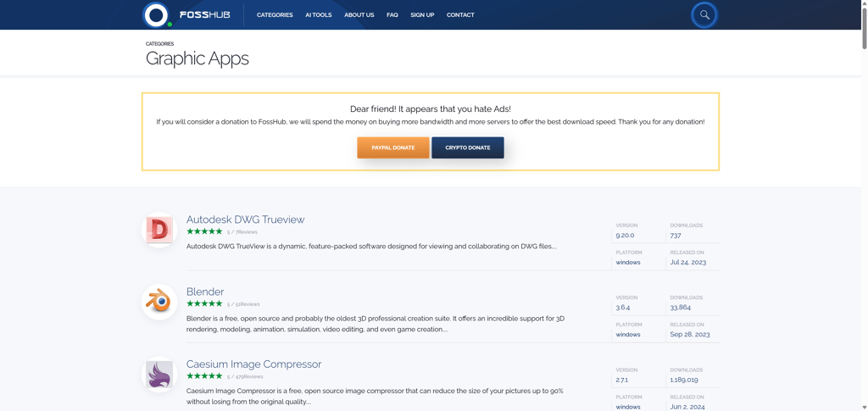Click the release date Jun 2, 2024
Screen dimensions: 868x411
(x=687, y=407)
